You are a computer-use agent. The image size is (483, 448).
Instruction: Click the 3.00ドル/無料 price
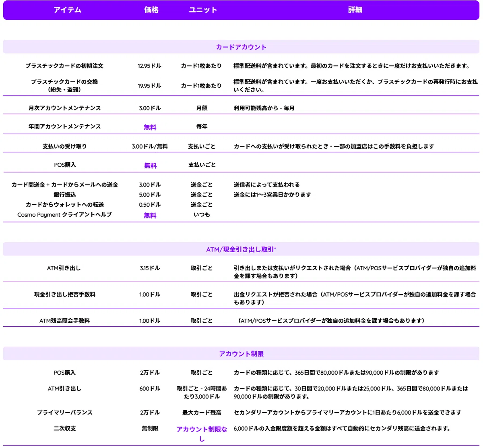(x=150, y=146)
